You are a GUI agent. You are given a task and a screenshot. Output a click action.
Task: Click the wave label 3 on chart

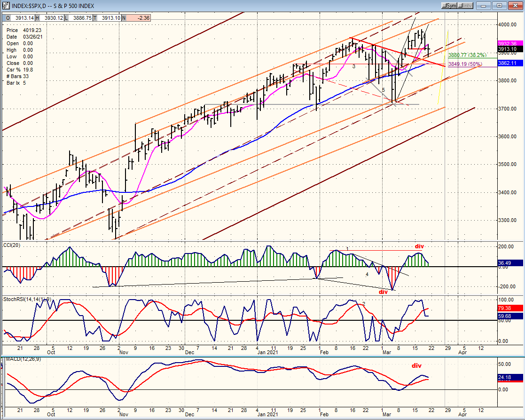(354, 67)
